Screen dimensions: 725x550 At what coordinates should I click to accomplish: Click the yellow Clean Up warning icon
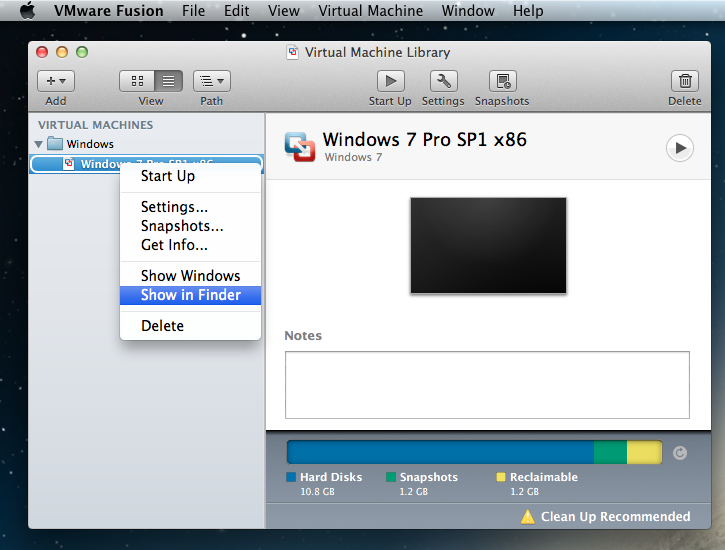pyautogui.click(x=528, y=517)
